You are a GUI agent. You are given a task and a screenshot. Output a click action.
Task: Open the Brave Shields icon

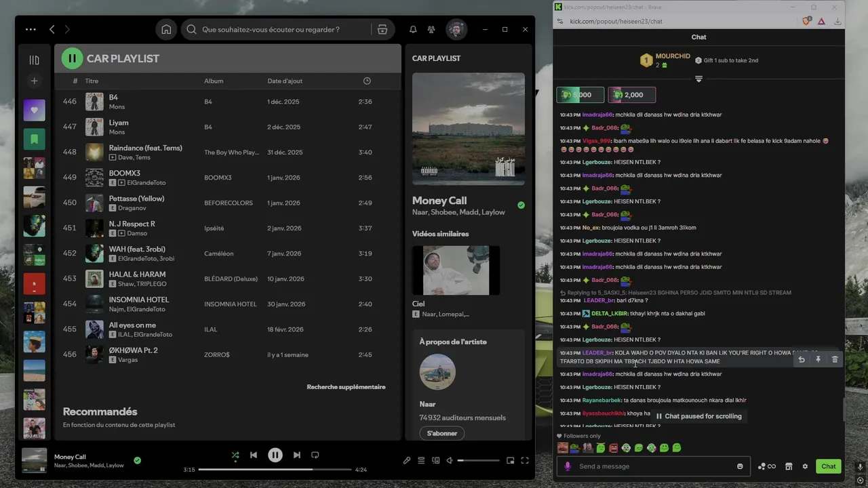pyautogui.click(x=807, y=22)
